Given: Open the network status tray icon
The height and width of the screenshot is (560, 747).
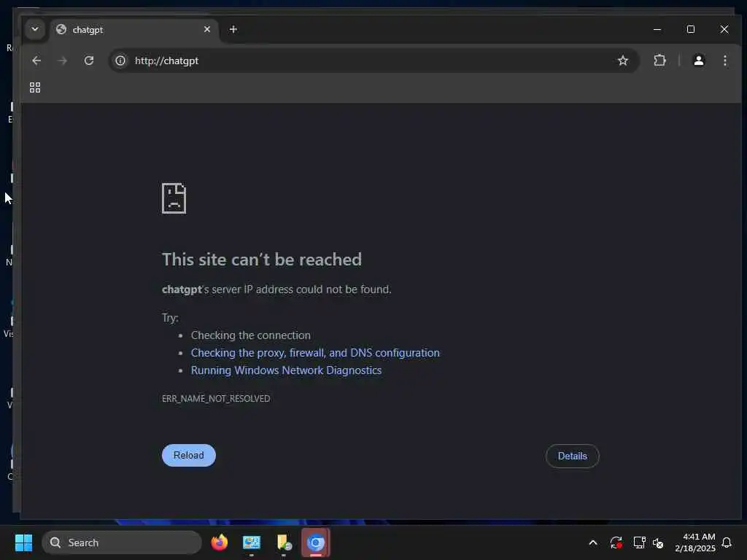Looking at the screenshot, I should (x=639, y=542).
